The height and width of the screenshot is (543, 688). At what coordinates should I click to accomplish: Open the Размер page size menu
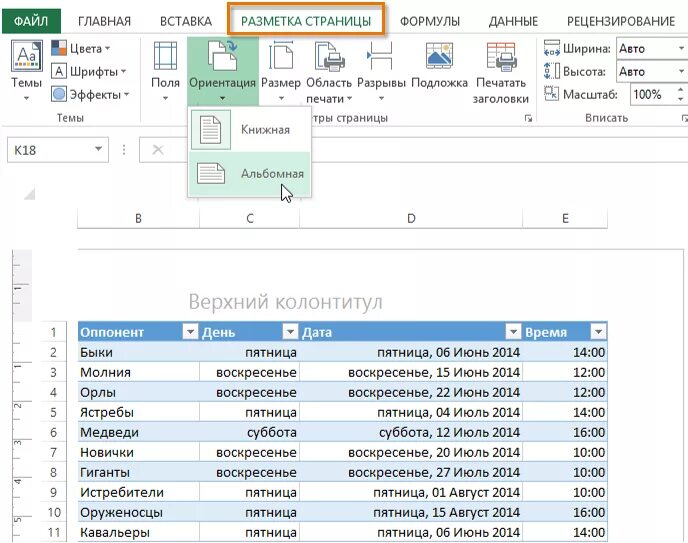(x=281, y=71)
